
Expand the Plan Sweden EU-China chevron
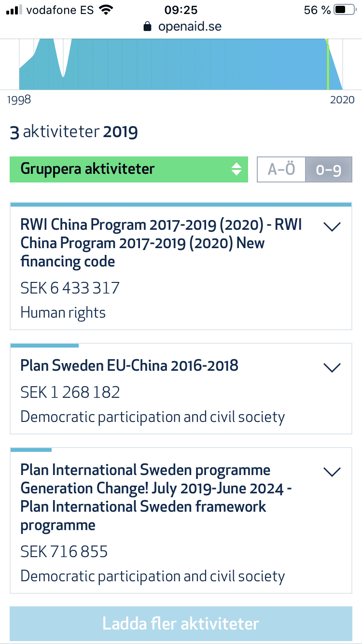332,367
